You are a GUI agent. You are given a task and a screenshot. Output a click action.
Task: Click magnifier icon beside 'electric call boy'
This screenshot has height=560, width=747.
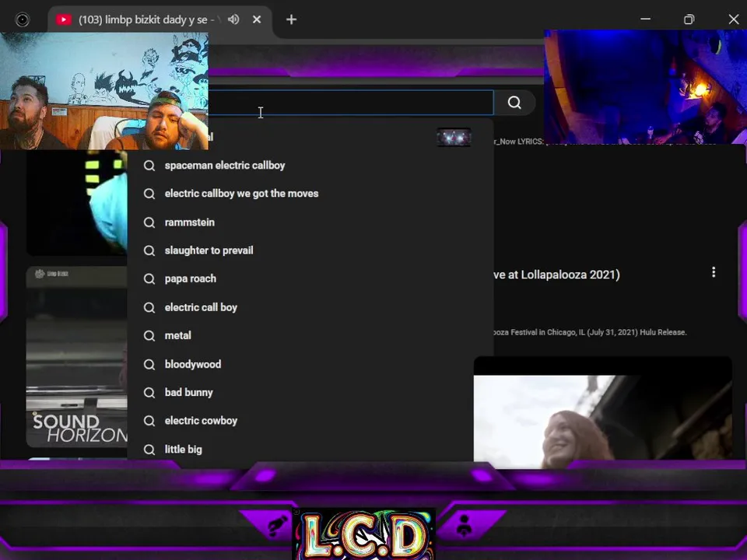(x=149, y=308)
